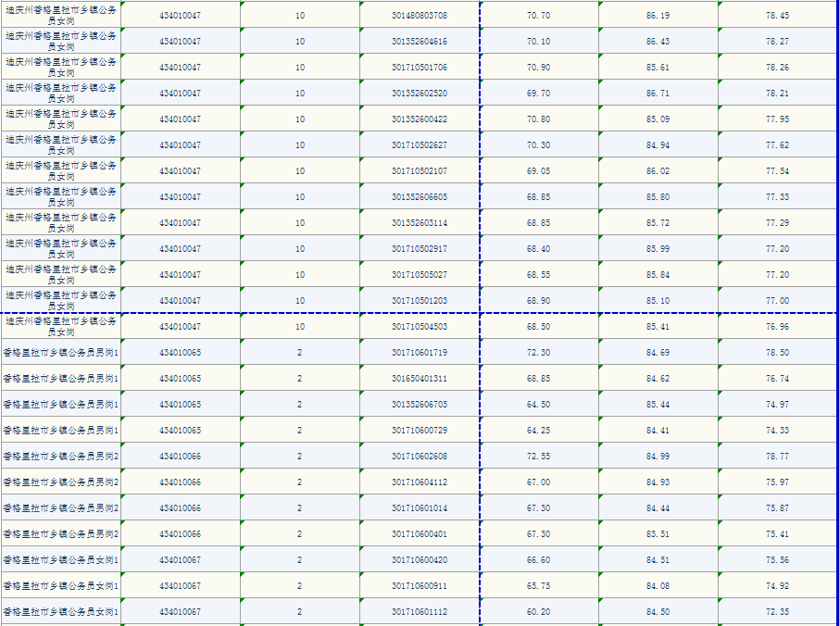Select the cell containing 301352603114
The image size is (840, 626).
pyautogui.click(x=419, y=223)
